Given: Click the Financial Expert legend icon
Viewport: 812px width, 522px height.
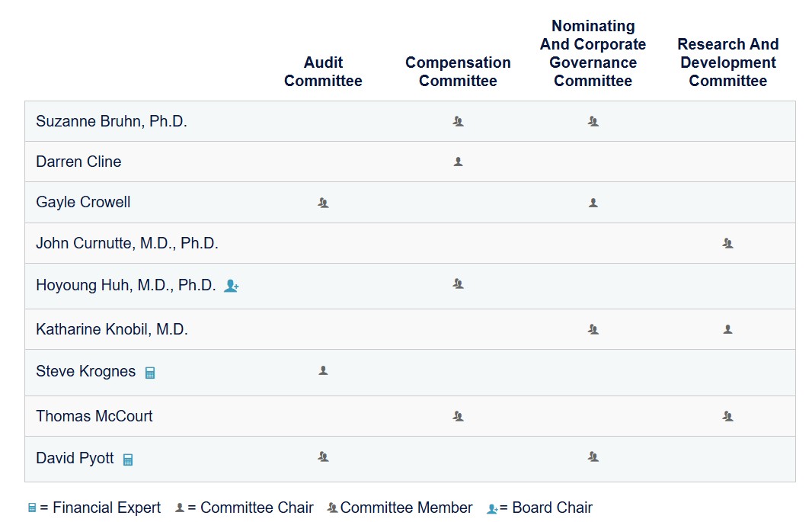Looking at the screenshot, I should (x=32, y=508).
